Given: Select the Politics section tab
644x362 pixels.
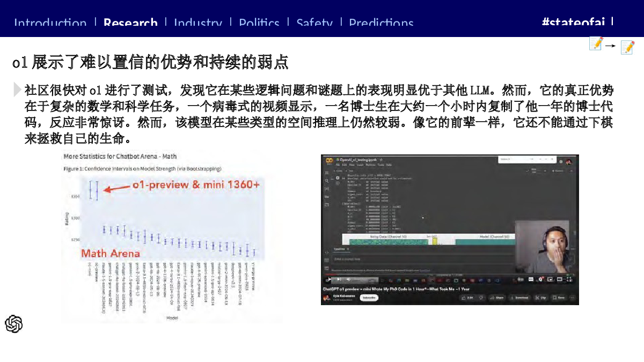Looking at the screenshot, I should 259,23.
